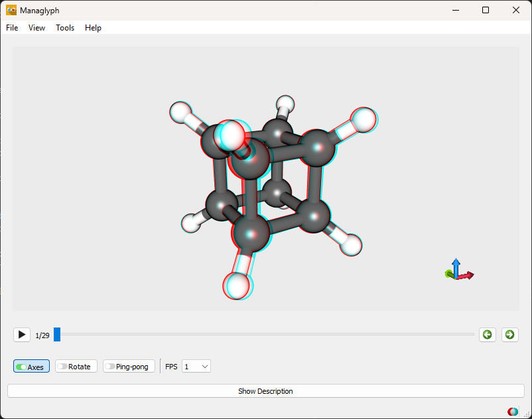Click the blue frame slider handle
This screenshot has height=419, width=532.
57,335
